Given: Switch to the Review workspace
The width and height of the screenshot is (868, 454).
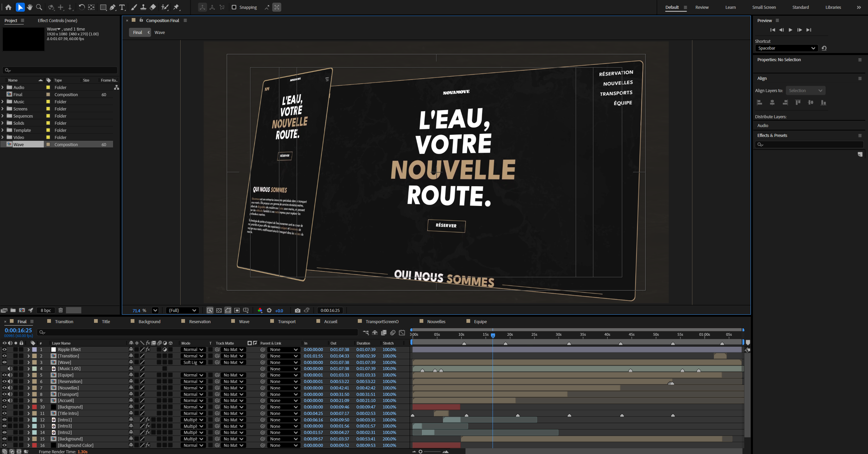Looking at the screenshot, I should pos(702,7).
